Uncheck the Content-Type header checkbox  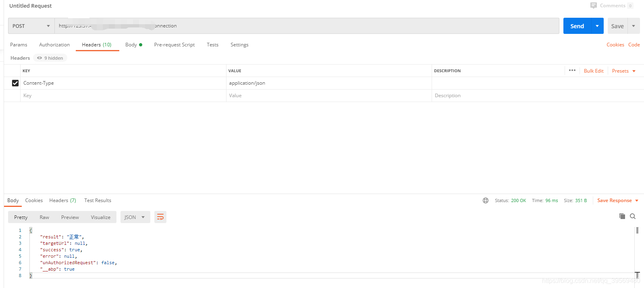click(15, 83)
